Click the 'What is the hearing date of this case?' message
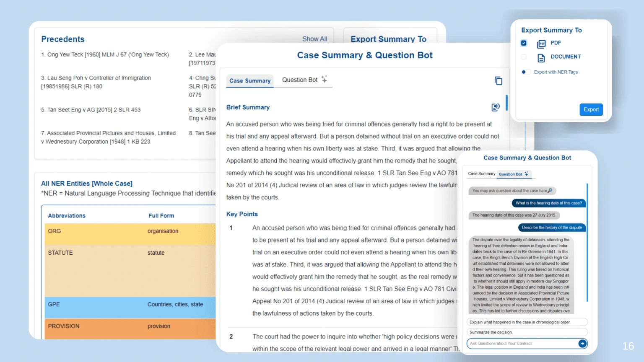The image size is (644, 362). (549, 203)
